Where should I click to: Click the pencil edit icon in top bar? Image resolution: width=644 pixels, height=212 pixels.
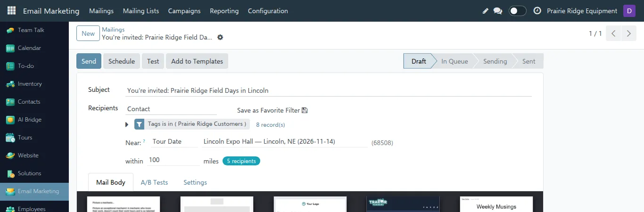coord(486,11)
